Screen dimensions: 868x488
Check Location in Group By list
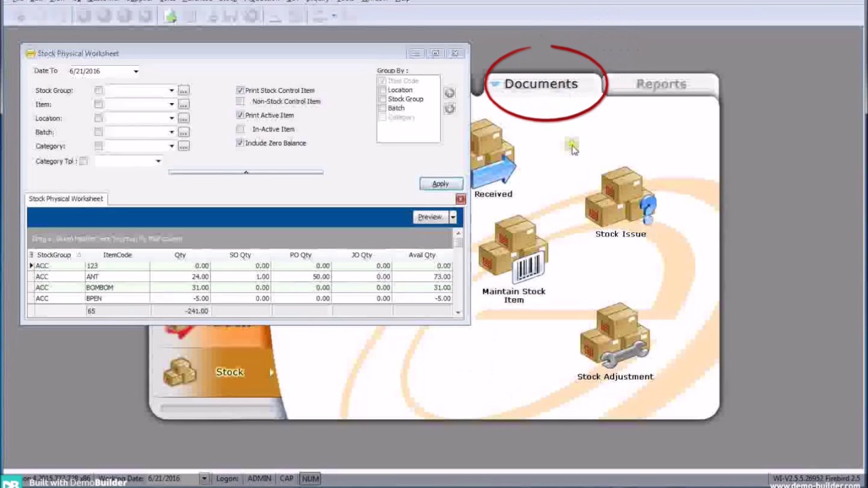click(x=383, y=90)
